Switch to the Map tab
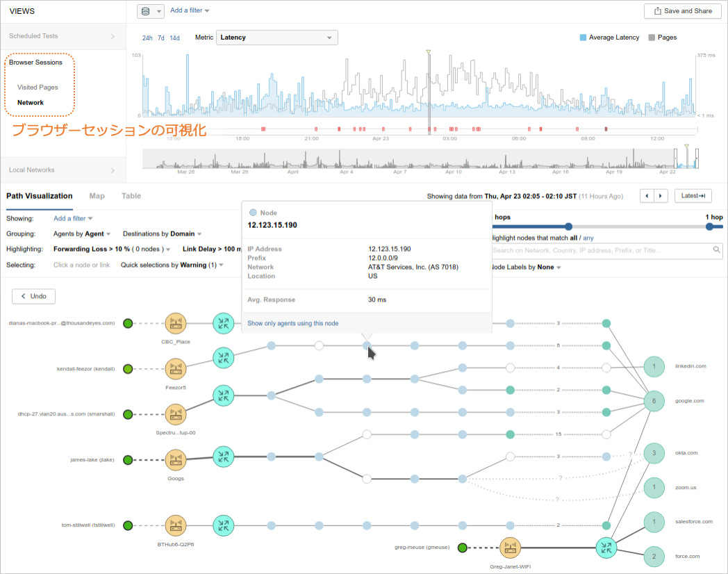 [97, 196]
